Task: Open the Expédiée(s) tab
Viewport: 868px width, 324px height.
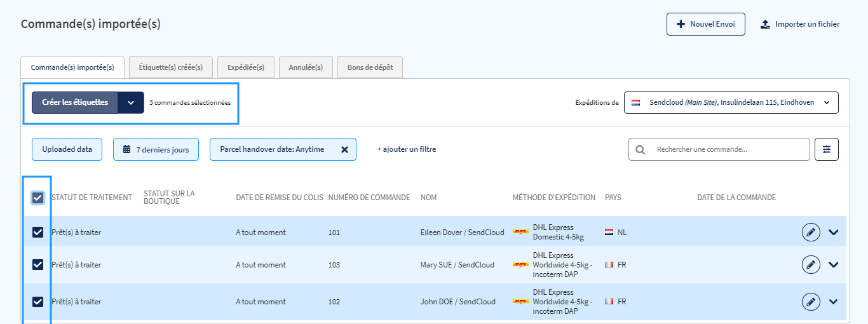Action: click(x=246, y=67)
